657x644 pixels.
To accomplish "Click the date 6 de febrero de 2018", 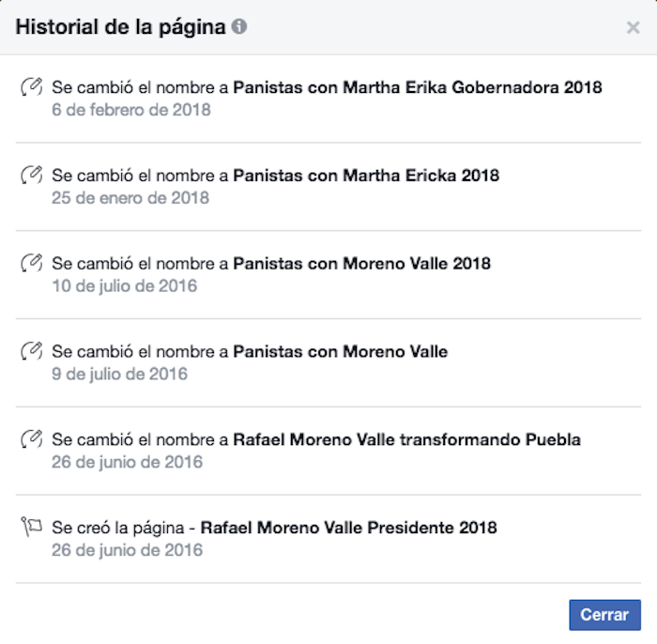I will (x=131, y=110).
